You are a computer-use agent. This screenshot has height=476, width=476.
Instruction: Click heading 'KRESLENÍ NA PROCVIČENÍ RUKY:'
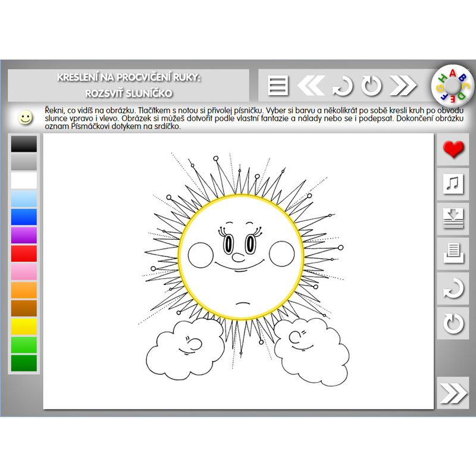(x=129, y=77)
